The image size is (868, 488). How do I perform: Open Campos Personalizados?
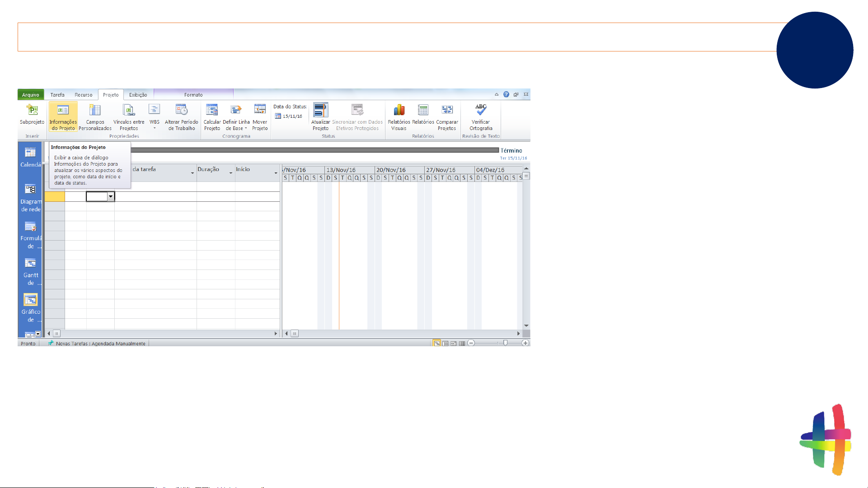click(95, 116)
